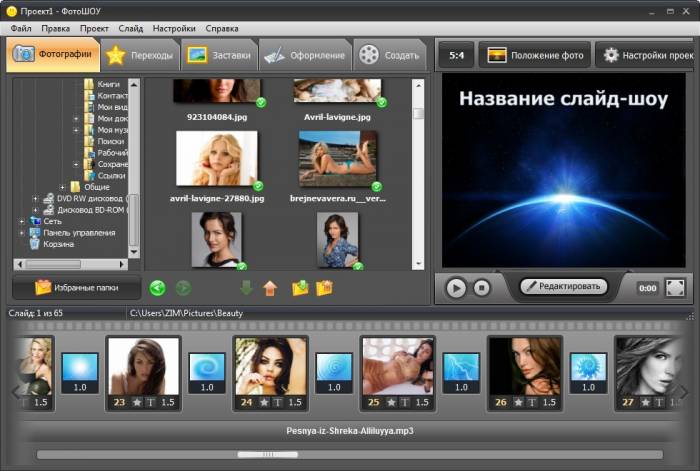This screenshot has width=700, height=471.
Task: Select the lightning transition after slide 25
Action: 461,372
